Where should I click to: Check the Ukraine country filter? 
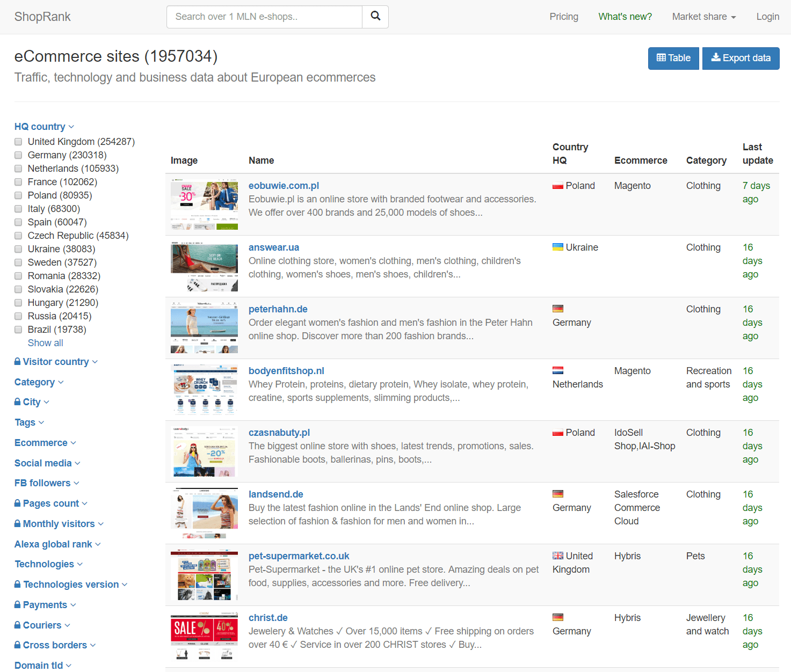(x=18, y=249)
